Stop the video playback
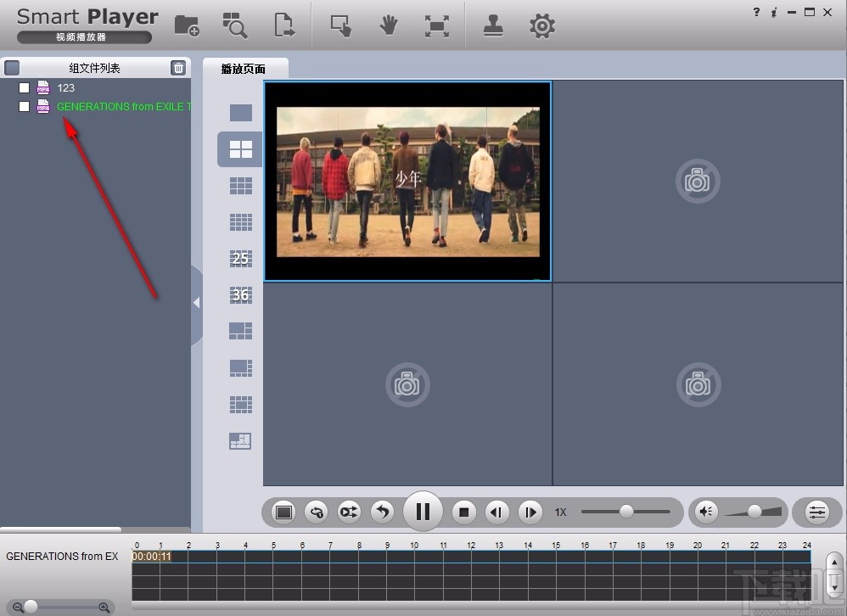This screenshot has height=616, width=847. pos(463,512)
